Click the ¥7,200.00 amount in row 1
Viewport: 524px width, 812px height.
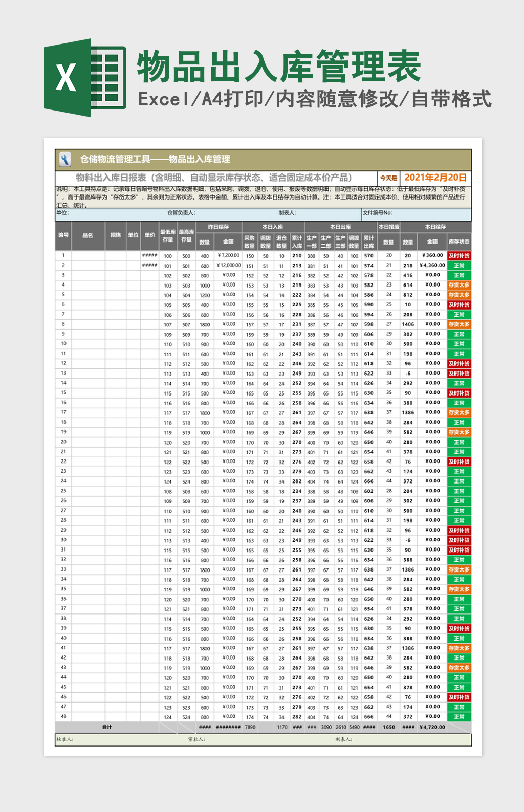(228, 255)
